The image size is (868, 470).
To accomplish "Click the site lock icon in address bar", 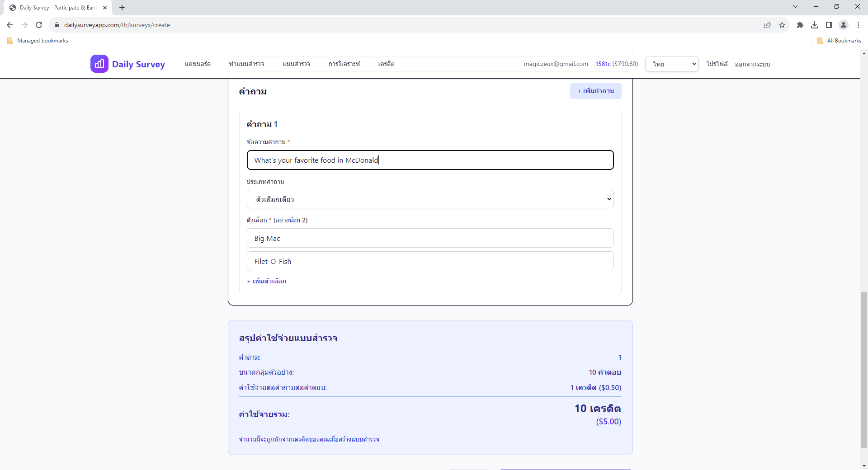I will click(x=57, y=25).
